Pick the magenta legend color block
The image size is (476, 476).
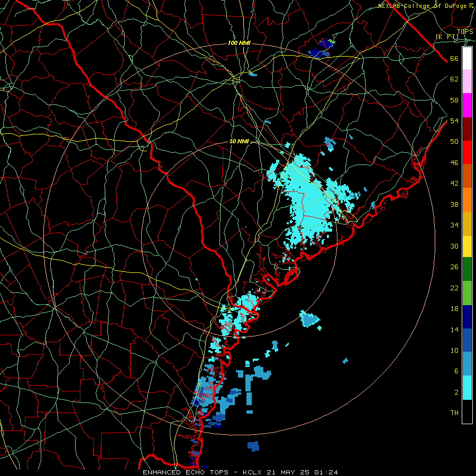pos(467,105)
